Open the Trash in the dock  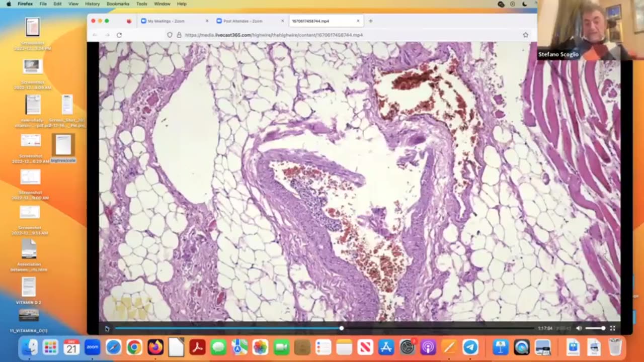[x=615, y=347]
